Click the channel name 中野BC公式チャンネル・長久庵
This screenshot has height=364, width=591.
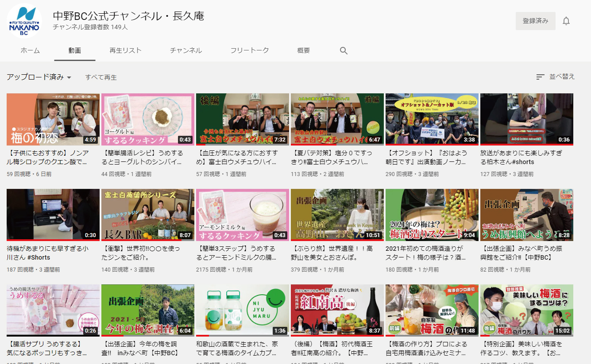128,15
